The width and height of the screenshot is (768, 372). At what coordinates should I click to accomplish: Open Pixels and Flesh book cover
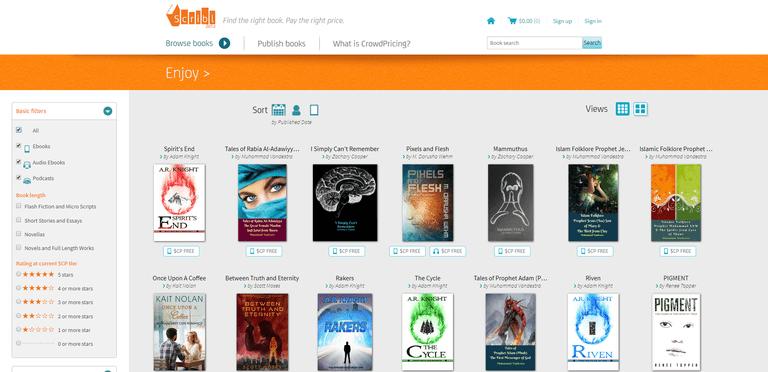point(428,203)
